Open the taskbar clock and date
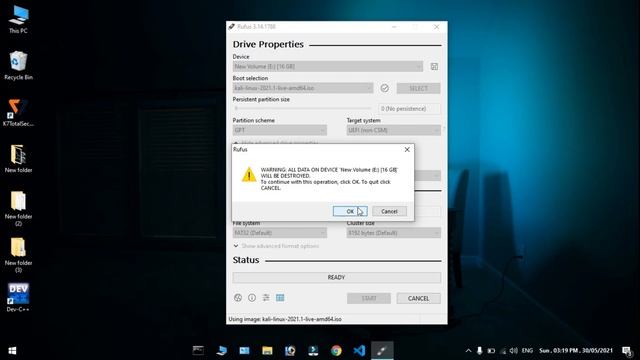This screenshot has width=640, height=360. click(x=576, y=351)
